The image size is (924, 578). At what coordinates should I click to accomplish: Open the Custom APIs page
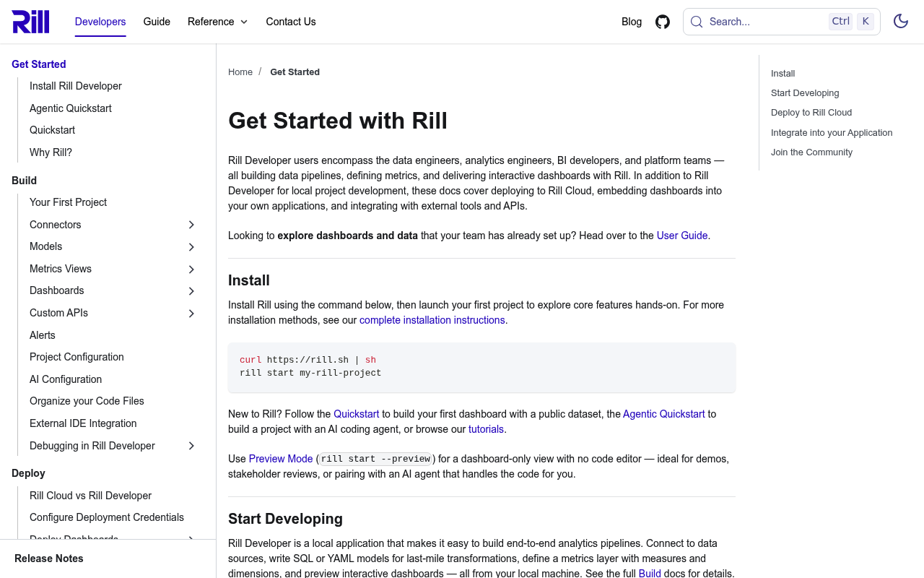coord(58,313)
